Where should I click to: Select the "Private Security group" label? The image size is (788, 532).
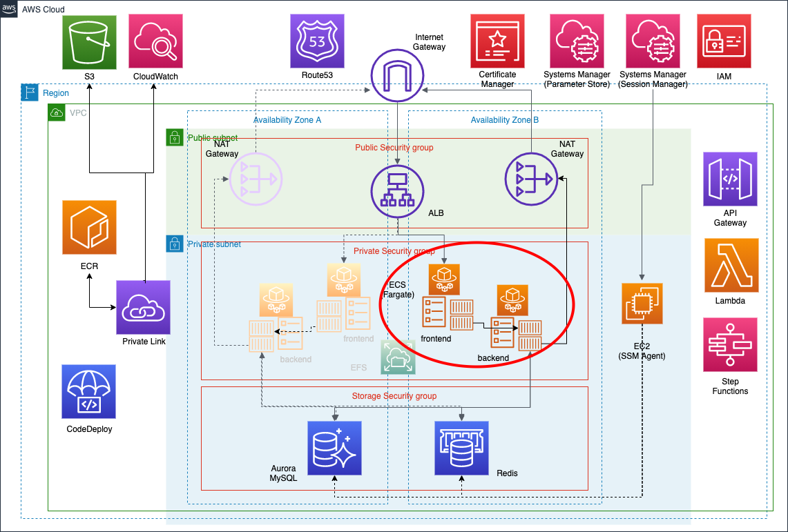point(394,251)
